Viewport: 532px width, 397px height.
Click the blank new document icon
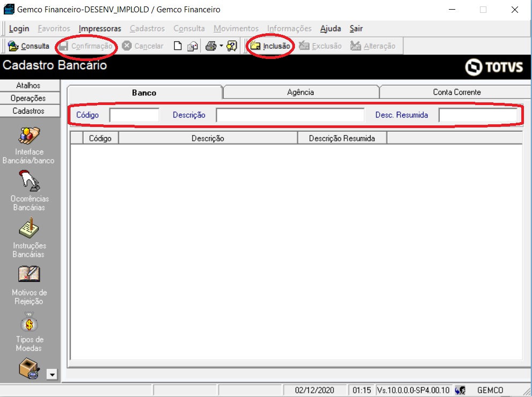tap(178, 46)
